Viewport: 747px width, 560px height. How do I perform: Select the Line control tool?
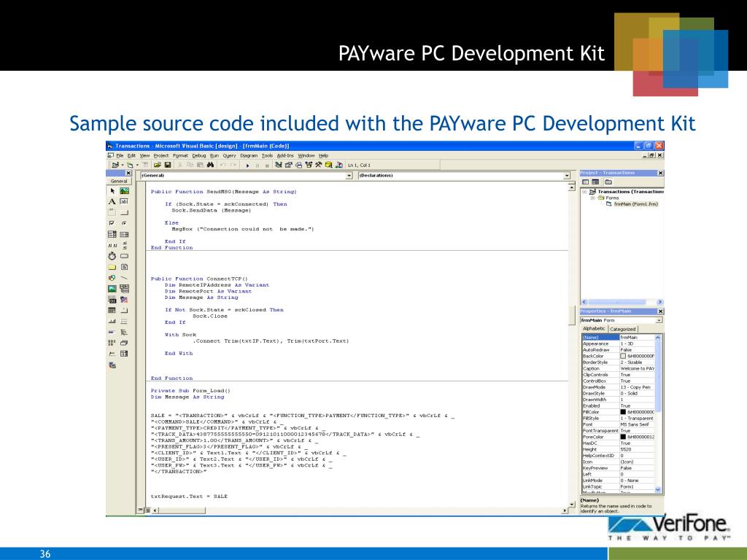[124, 278]
